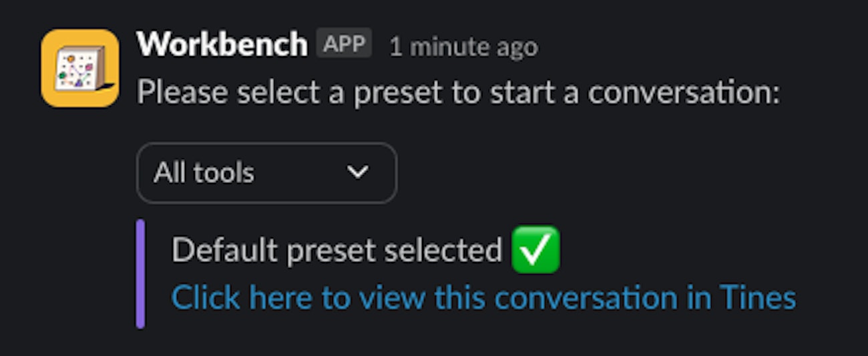
Task: Click the green check mark emoji
Action: pos(535,250)
